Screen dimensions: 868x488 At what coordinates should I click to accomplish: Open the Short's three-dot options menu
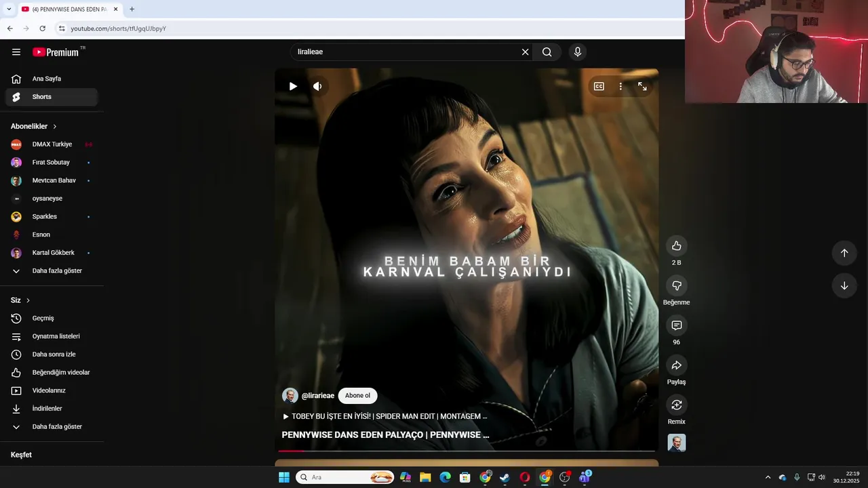pyautogui.click(x=620, y=86)
